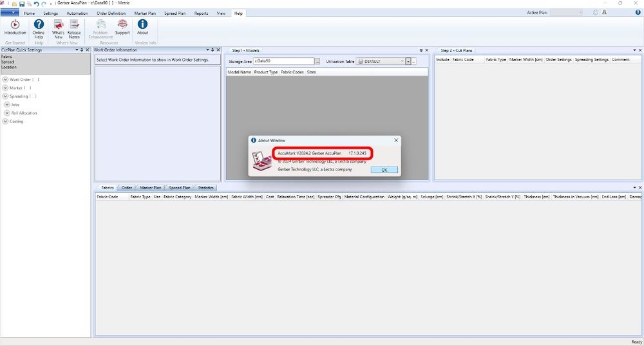Click the user profile icon near Active Plan
The height and width of the screenshot is (346, 644).
tap(604, 13)
